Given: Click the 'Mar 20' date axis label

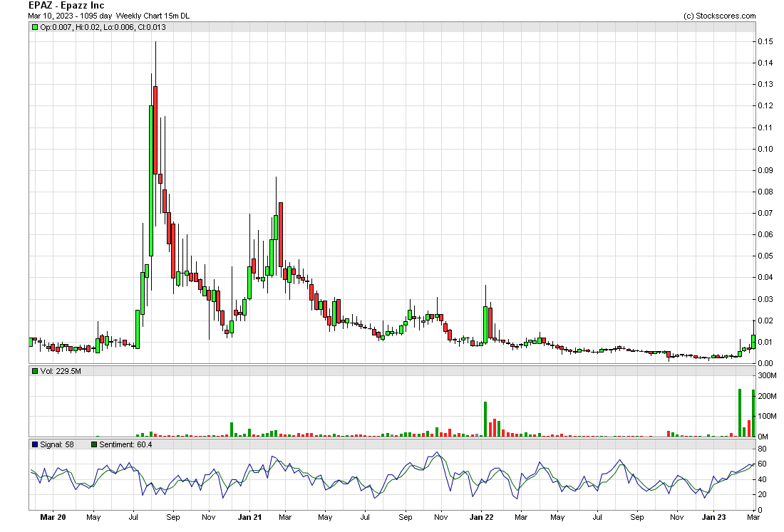Looking at the screenshot, I should (53, 517).
